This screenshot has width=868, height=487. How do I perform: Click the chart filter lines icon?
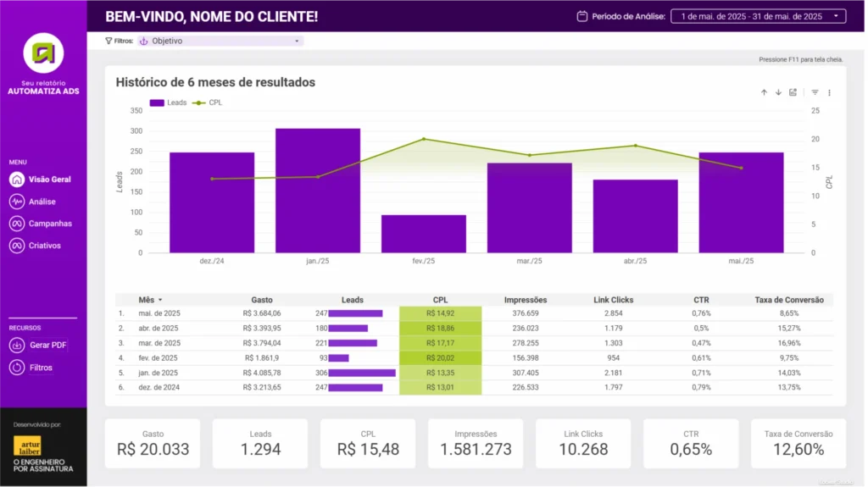pyautogui.click(x=815, y=92)
